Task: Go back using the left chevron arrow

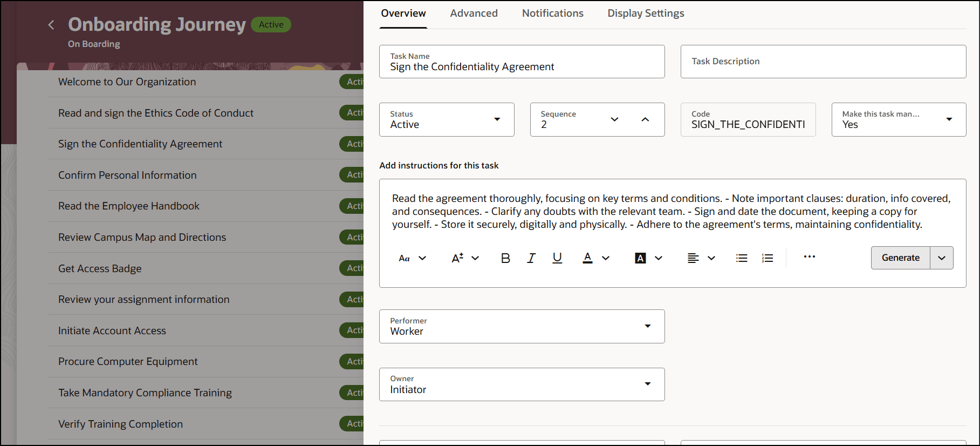Action: (51, 25)
